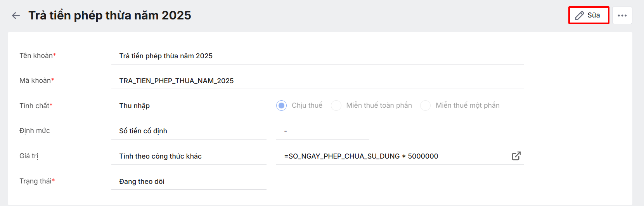Expand the Định mức Số tiền cố định dropdown
Viewport: 644px width, 206px height.
[189, 131]
